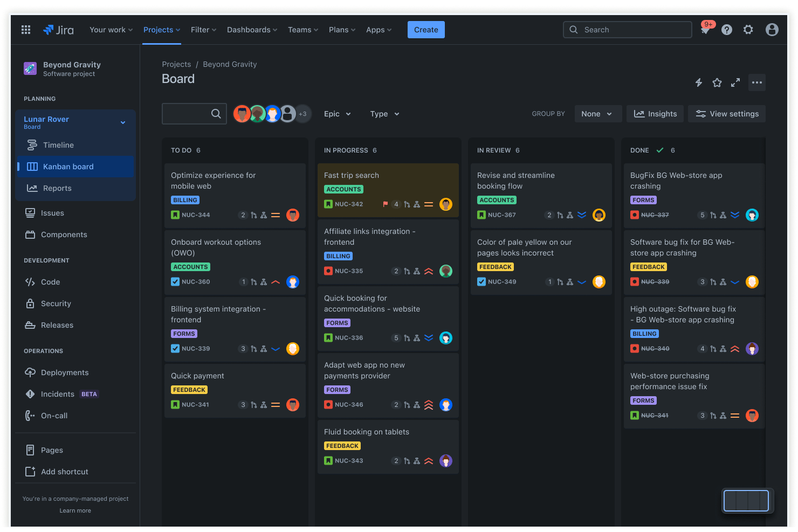
Task: Click the task checkbox icon on NUC-360
Action: (x=175, y=281)
